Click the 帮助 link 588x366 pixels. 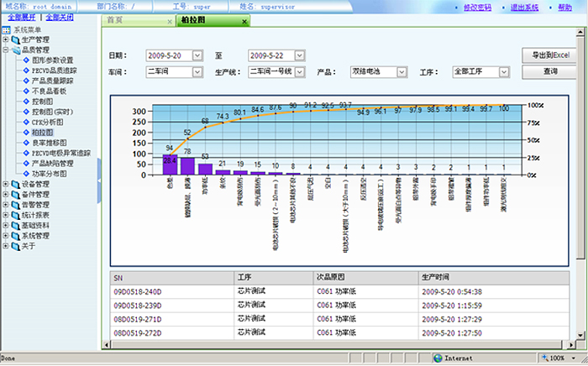tap(564, 7)
